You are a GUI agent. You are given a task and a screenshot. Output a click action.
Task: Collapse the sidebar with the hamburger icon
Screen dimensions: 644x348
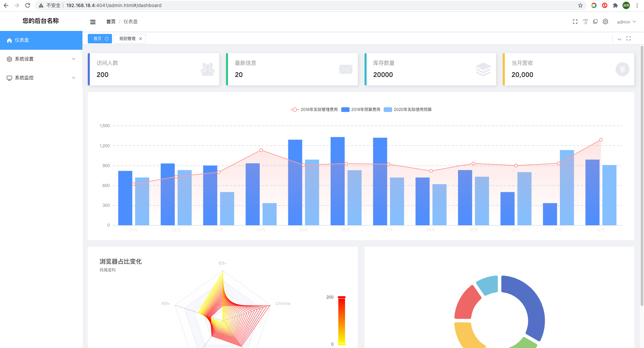pyautogui.click(x=93, y=22)
